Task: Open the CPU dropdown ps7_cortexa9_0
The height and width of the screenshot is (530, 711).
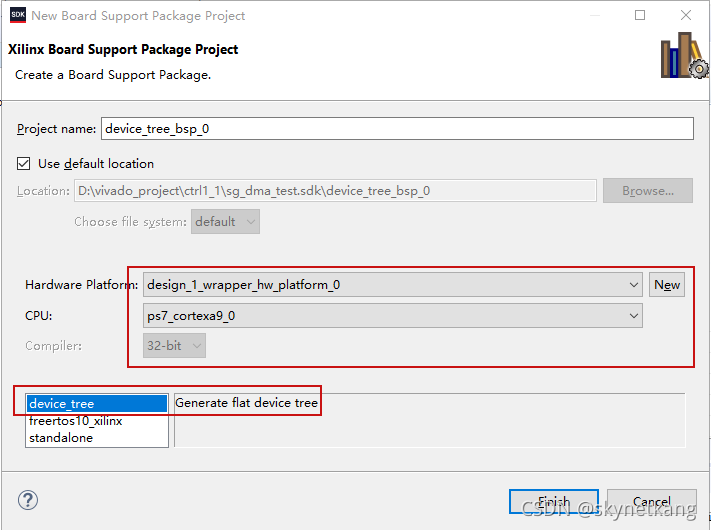Action: point(393,316)
